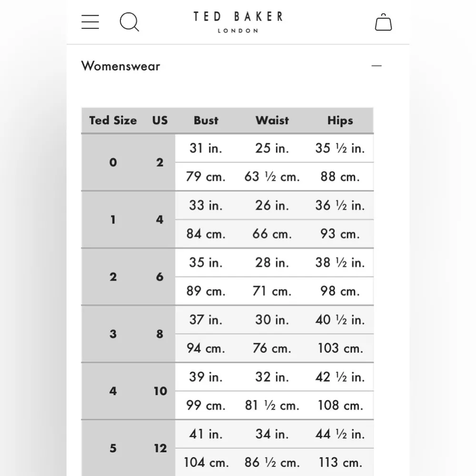The image size is (476, 476).
Task: Collapse Womenswear section with minus icon
Action: (x=377, y=66)
